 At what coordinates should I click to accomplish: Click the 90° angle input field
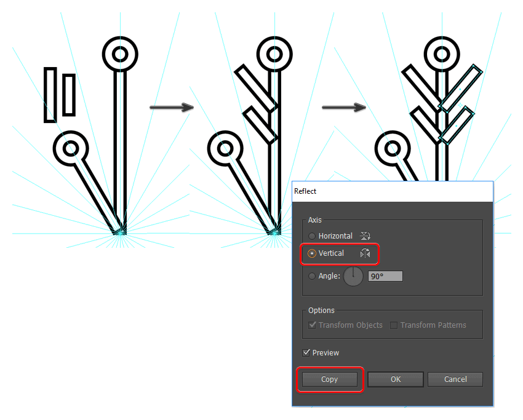[x=385, y=276]
